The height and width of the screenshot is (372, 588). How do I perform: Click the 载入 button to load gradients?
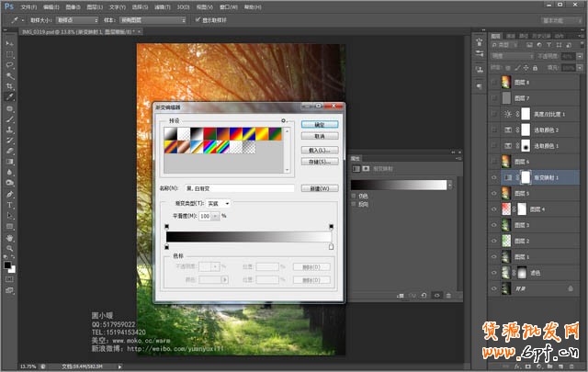(319, 150)
